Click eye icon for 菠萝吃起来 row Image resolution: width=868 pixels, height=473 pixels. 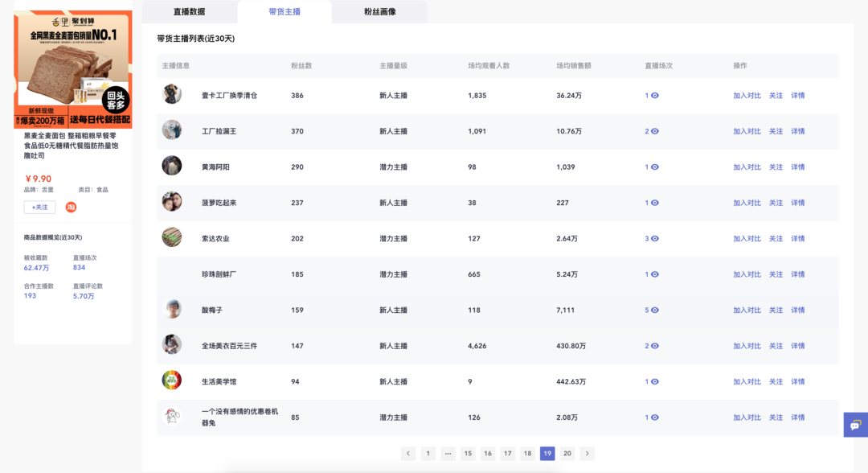click(655, 203)
